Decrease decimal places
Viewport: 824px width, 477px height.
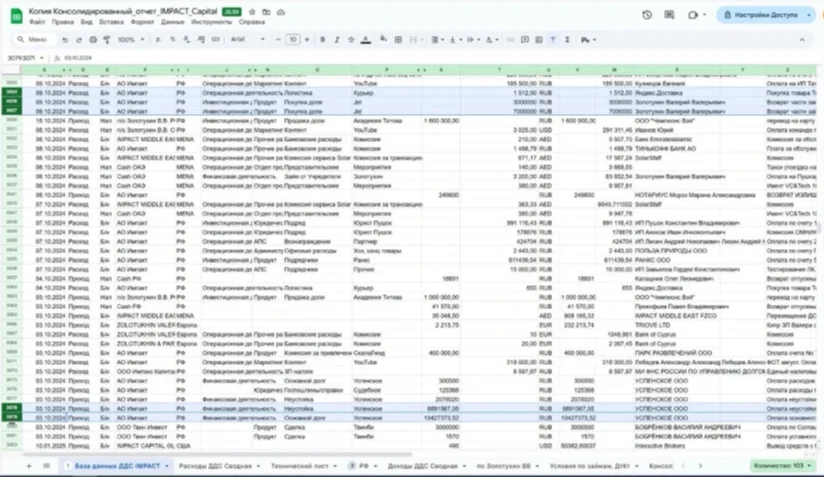[x=187, y=40]
